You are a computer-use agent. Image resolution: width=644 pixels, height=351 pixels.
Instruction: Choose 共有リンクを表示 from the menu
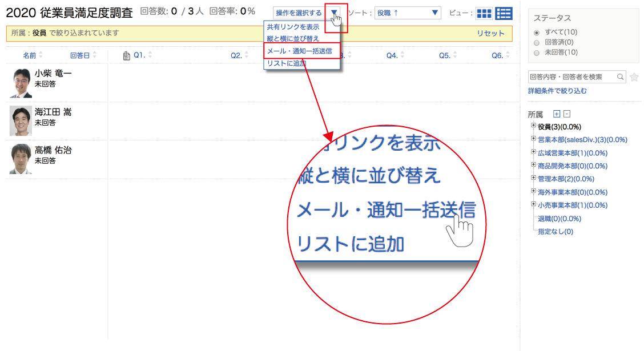[x=293, y=27]
